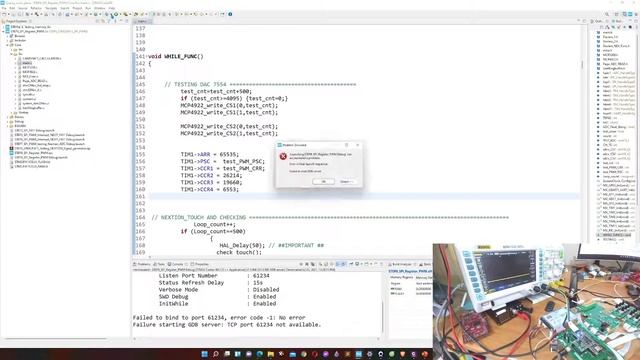Click the blue information icon in toolbar
This screenshot has height=360, width=640.
pyautogui.click(x=230, y=14)
